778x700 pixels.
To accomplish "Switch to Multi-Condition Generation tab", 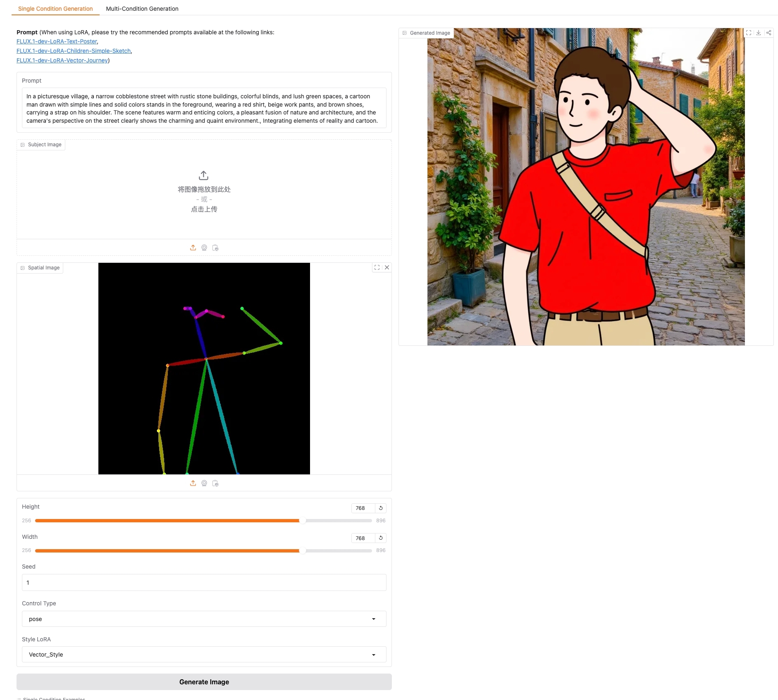I will [x=142, y=9].
